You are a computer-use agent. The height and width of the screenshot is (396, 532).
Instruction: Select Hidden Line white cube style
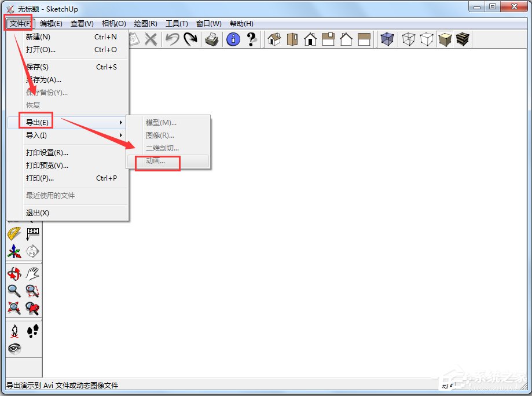point(427,39)
